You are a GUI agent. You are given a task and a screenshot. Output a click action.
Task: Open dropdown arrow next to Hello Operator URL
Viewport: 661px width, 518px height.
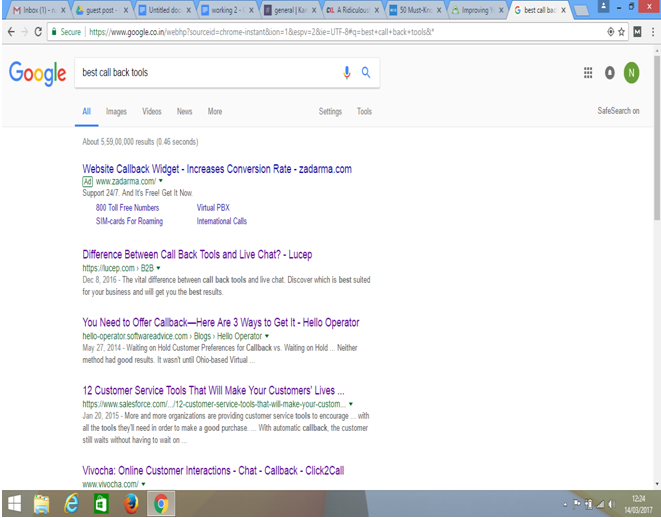pos(267,336)
